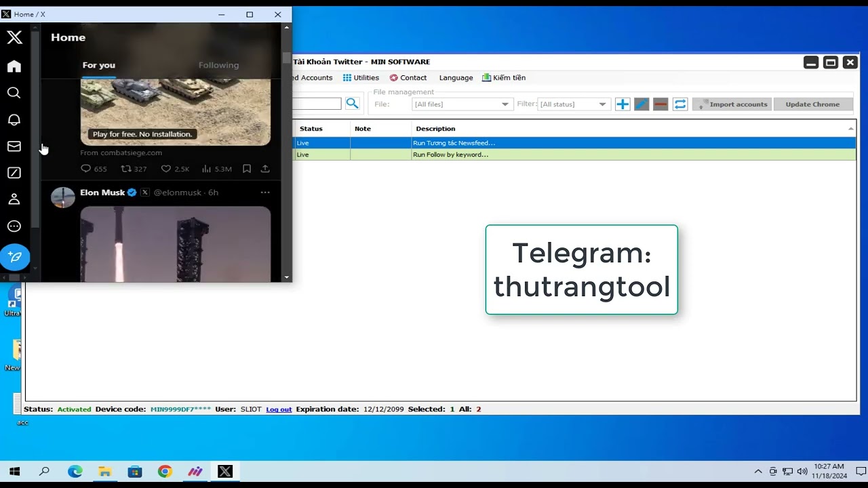Open the Contact menu
This screenshot has height=488, width=868.
tap(408, 78)
